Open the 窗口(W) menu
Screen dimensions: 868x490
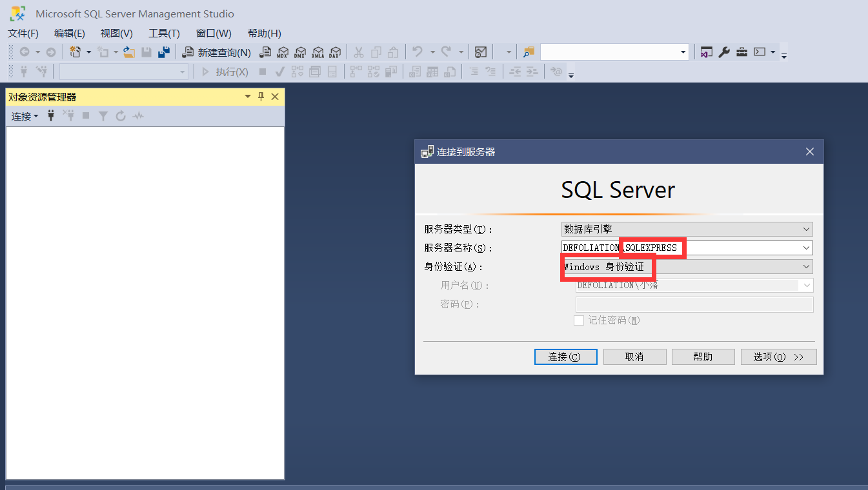(214, 34)
